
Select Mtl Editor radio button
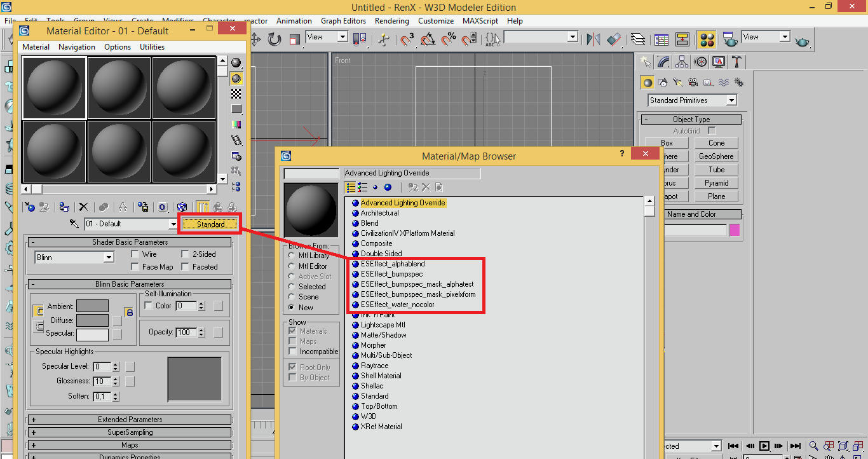pyautogui.click(x=291, y=266)
